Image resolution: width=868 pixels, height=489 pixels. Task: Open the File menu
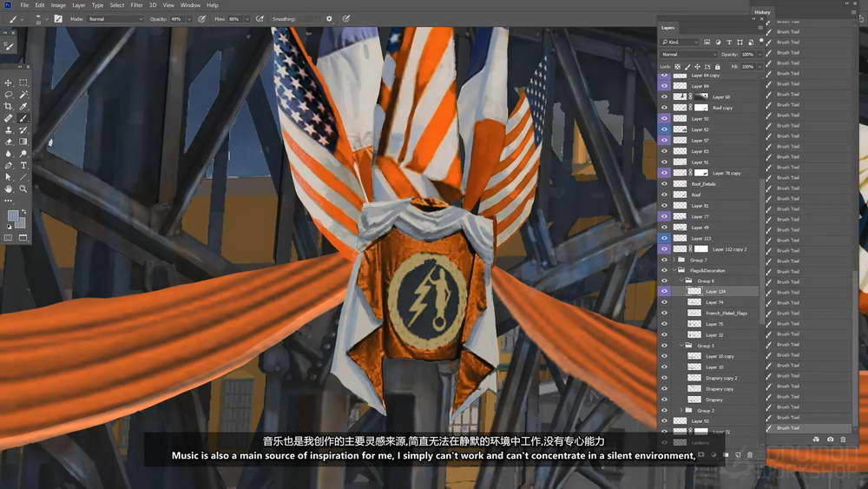click(x=24, y=5)
